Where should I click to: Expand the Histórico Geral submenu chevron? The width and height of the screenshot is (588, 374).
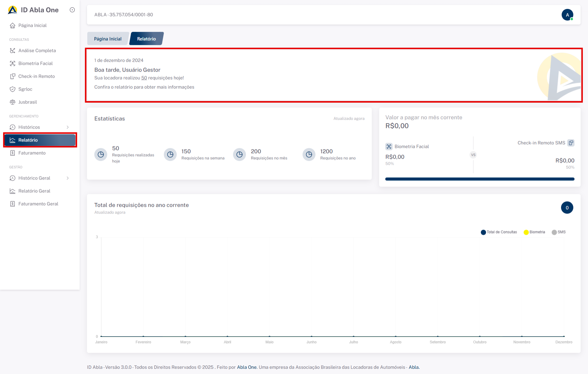(x=68, y=178)
